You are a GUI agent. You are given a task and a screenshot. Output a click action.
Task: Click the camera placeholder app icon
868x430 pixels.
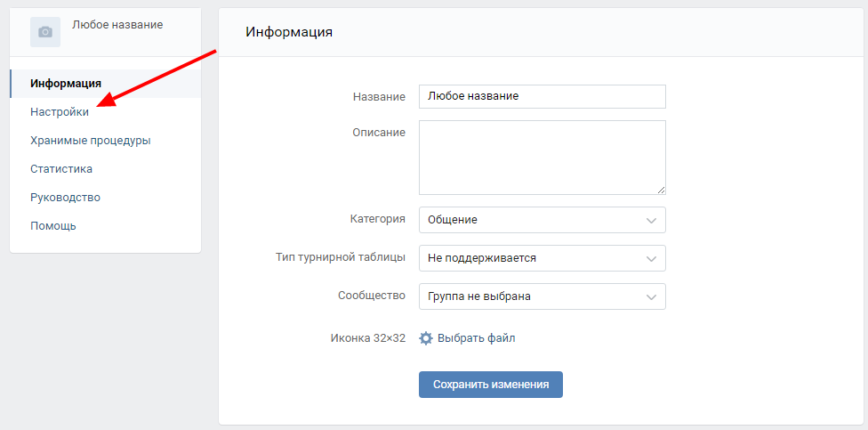(45, 32)
